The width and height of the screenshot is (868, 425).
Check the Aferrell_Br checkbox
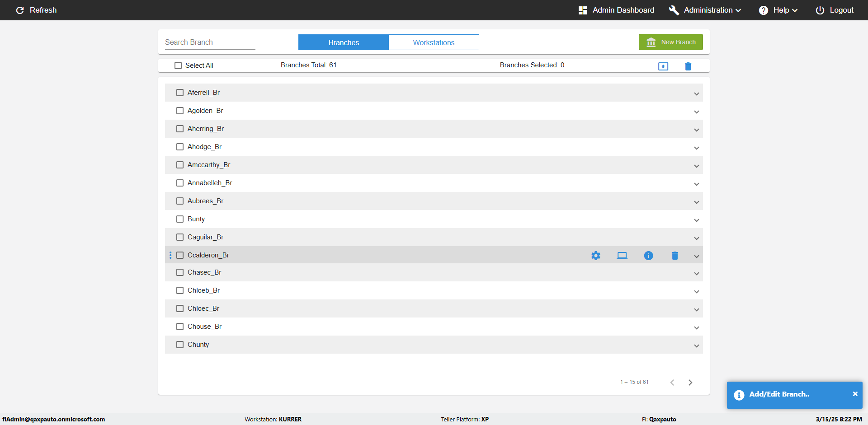click(180, 93)
